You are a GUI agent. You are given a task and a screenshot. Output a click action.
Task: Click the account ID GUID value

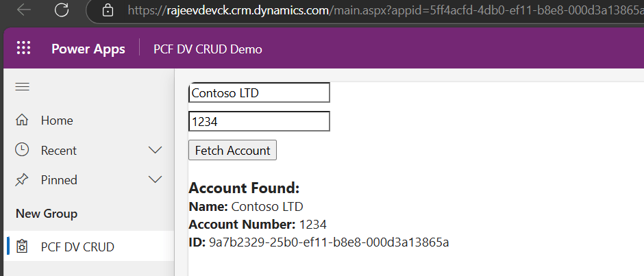point(329,242)
